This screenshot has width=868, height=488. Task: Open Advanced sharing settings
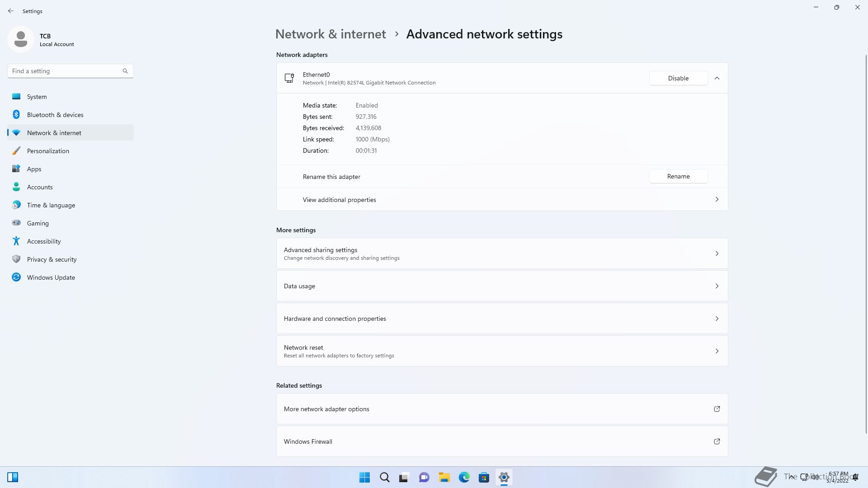pos(502,253)
